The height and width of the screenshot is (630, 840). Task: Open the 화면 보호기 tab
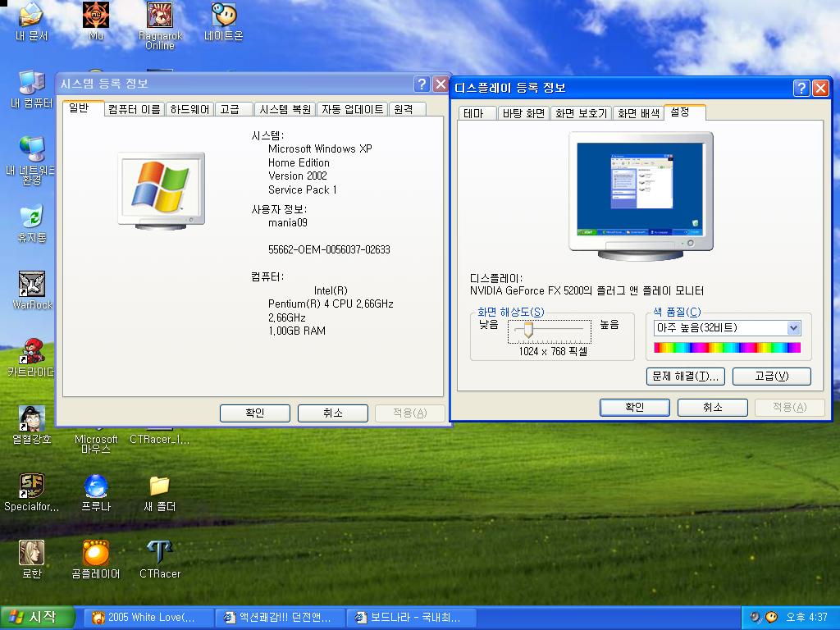point(582,113)
